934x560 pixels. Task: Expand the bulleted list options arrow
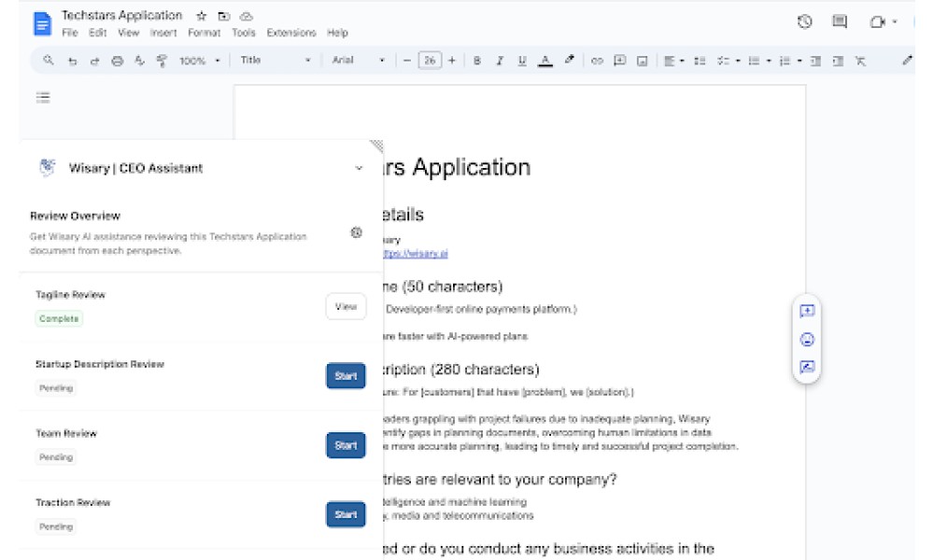coord(769,61)
